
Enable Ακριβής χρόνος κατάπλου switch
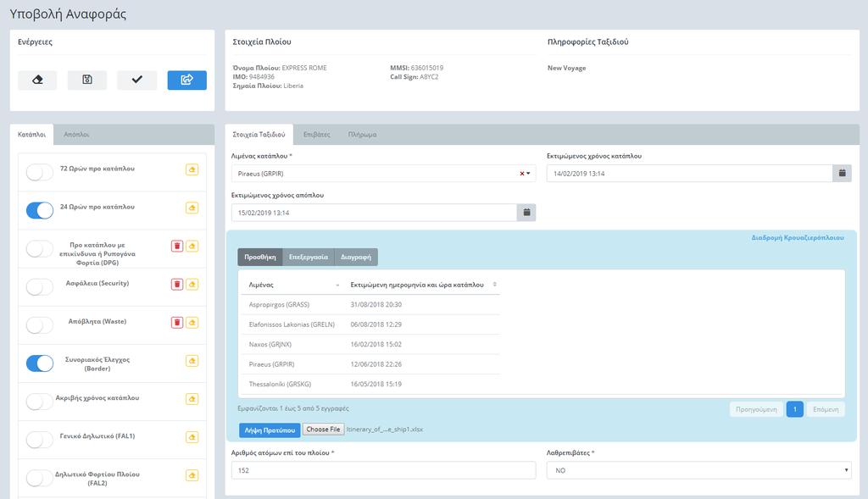[40, 402]
